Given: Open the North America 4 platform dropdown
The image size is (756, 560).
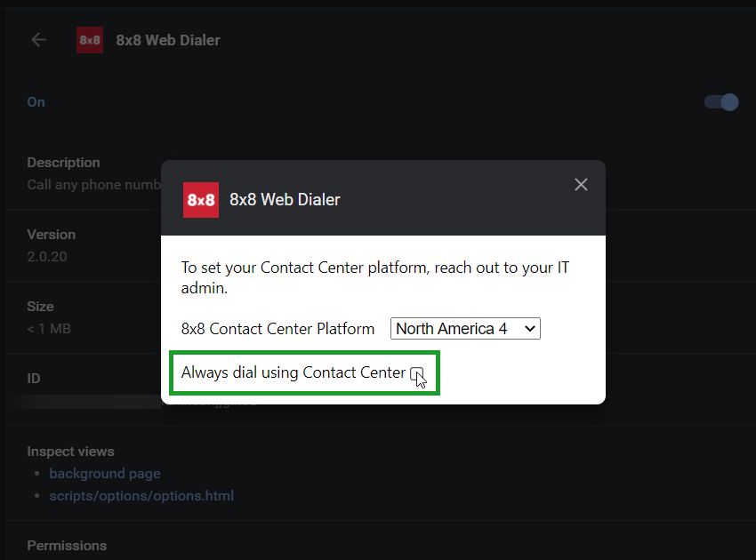Looking at the screenshot, I should tap(465, 329).
